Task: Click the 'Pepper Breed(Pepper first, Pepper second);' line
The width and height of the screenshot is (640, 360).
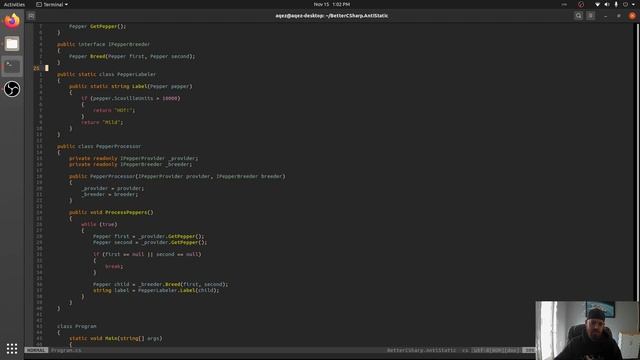Action: 132,56
